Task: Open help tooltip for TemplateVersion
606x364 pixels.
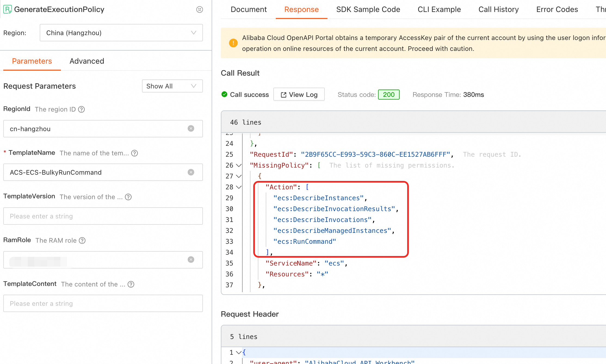Action: coord(128,197)
